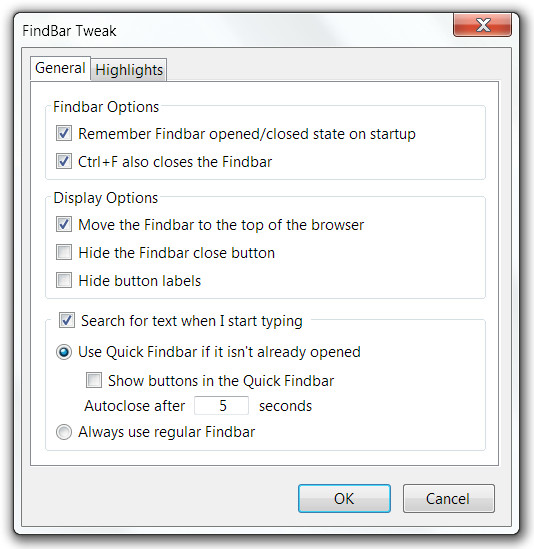The height and width of the screenshot is (549, 534).
Task: Enable Show buttons in the Quick Findbar
Action: [94, 380]
